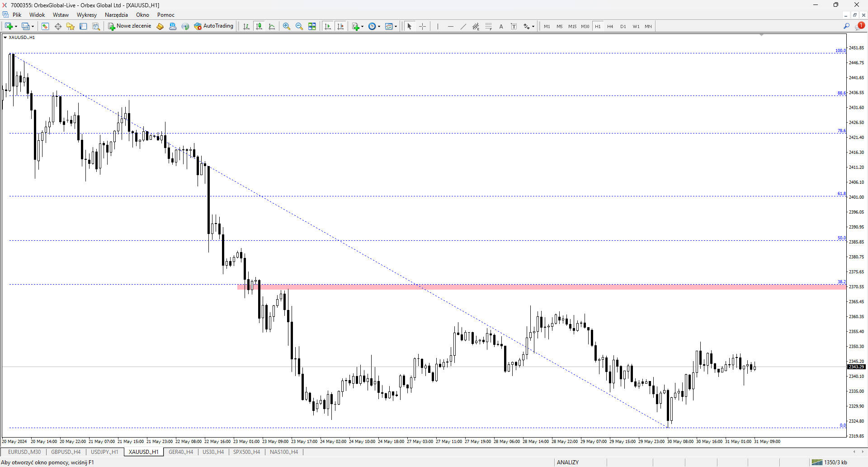Expand the indicators list dropdown

point(363,26)
